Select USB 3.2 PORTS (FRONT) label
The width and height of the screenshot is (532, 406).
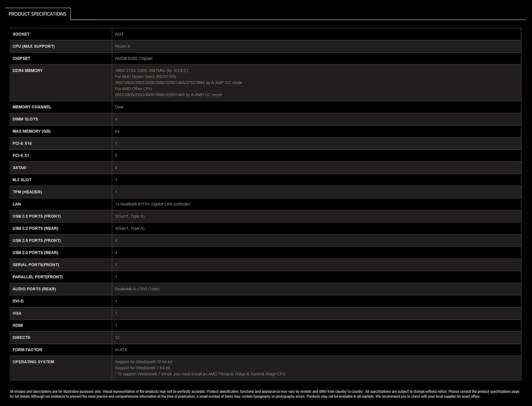pos(37,216)
